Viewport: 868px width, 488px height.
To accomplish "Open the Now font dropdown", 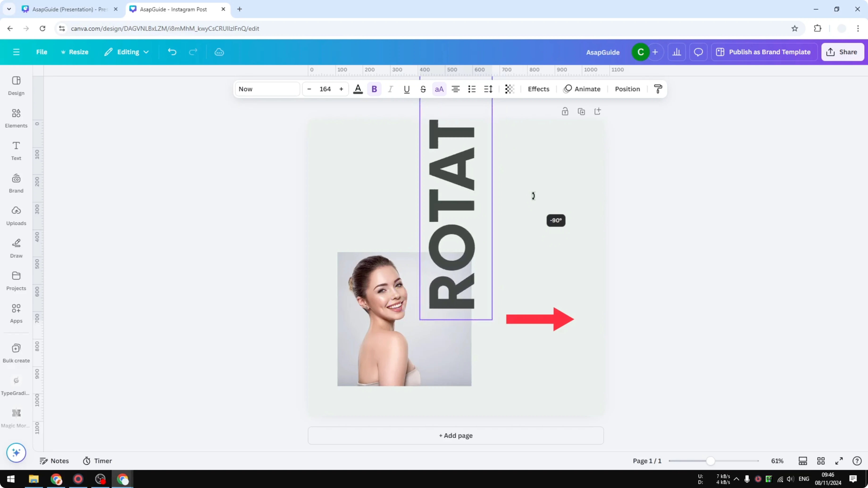I will pos(267,89).
